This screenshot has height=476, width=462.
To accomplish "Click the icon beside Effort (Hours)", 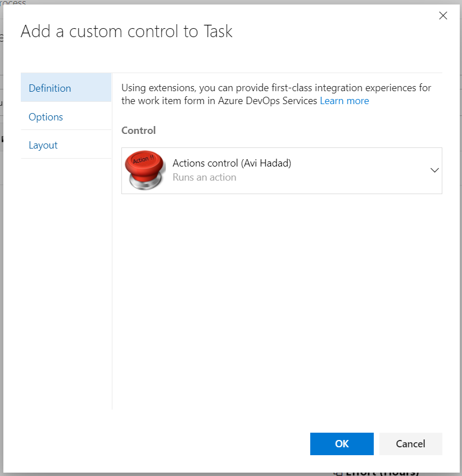I will coord(338,472).
